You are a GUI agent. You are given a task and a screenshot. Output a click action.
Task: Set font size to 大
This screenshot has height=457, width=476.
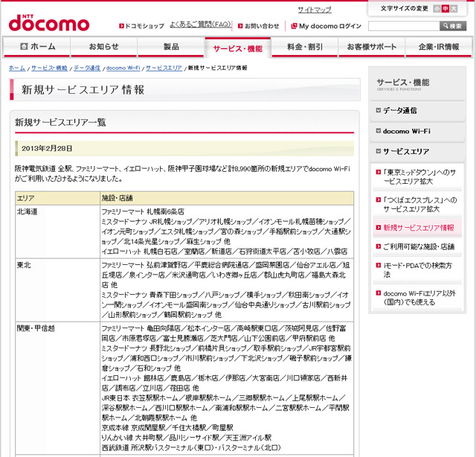tap(454, 8)
